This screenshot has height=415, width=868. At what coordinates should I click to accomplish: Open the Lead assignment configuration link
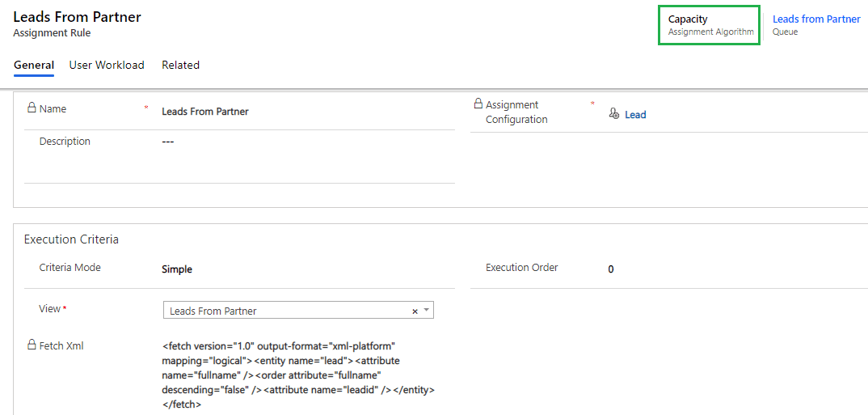coord(635,115)
